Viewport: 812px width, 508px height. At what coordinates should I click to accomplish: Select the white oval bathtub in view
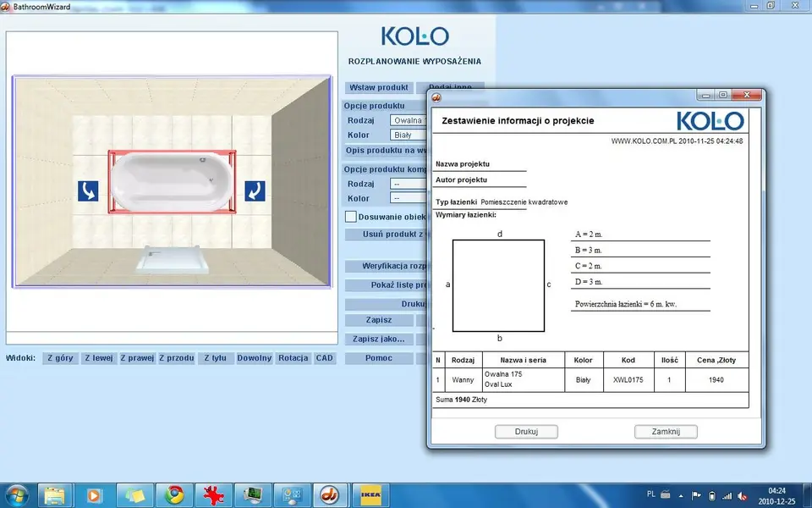tap(172, 181)
